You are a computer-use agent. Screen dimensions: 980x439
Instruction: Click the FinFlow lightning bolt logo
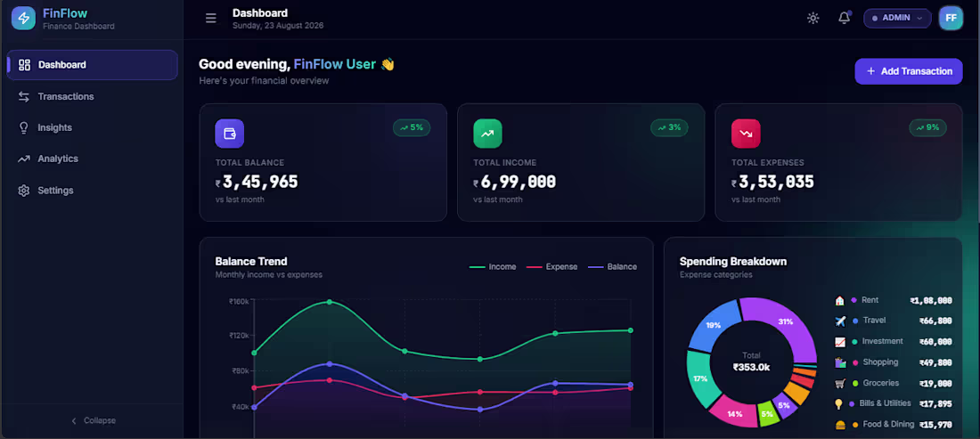click(23, 18)
